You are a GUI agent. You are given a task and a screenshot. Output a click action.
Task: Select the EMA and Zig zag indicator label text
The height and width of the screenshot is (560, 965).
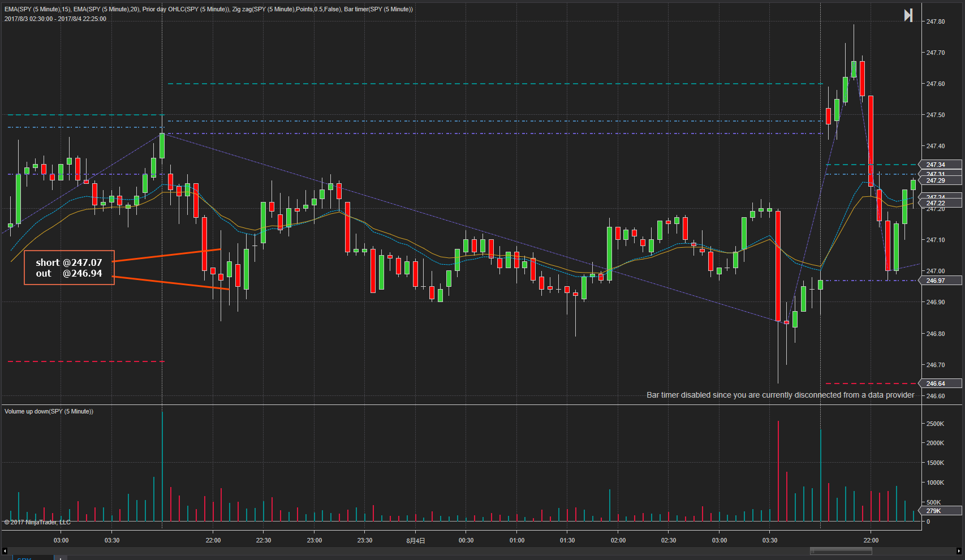point(209,9)
